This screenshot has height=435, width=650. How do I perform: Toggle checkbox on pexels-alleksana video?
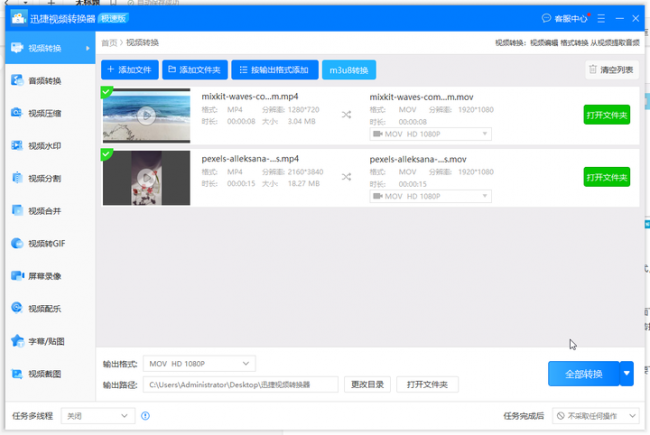107,154
